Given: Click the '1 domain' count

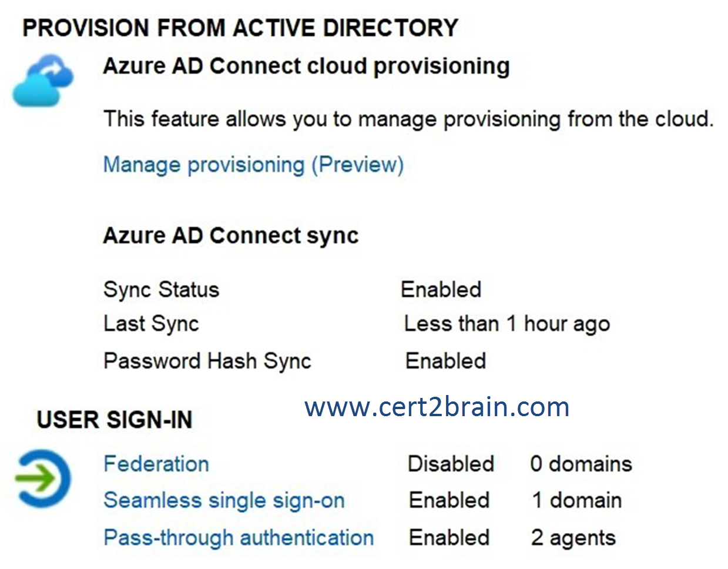Looking at the screenshot, I should 577,500.
